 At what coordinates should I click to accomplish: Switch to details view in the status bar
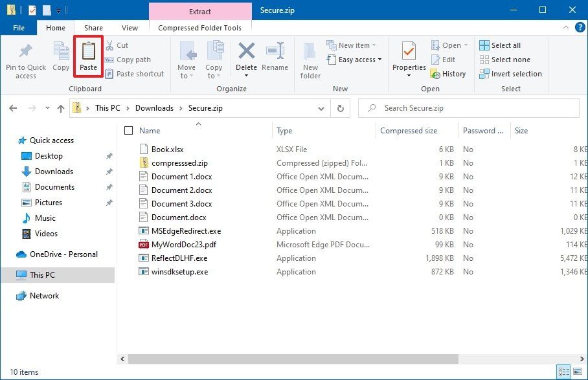pos(563,371)
